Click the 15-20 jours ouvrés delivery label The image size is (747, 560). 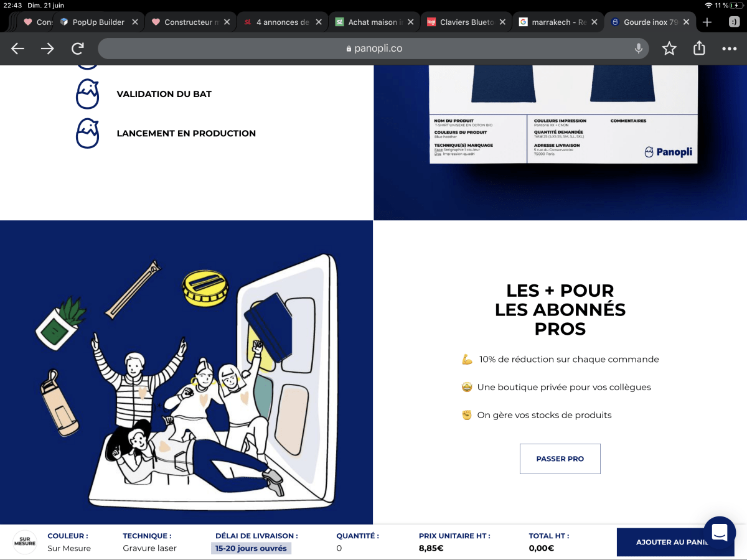point(251,548)
